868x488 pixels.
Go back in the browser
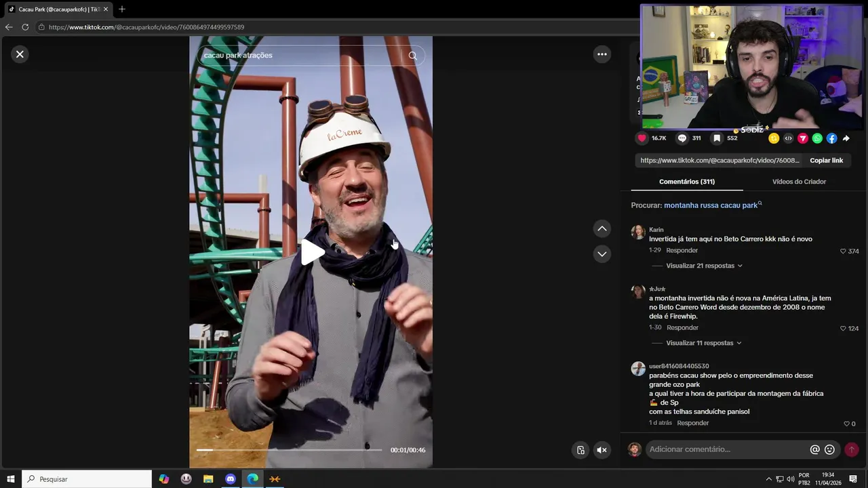(9, 27)
